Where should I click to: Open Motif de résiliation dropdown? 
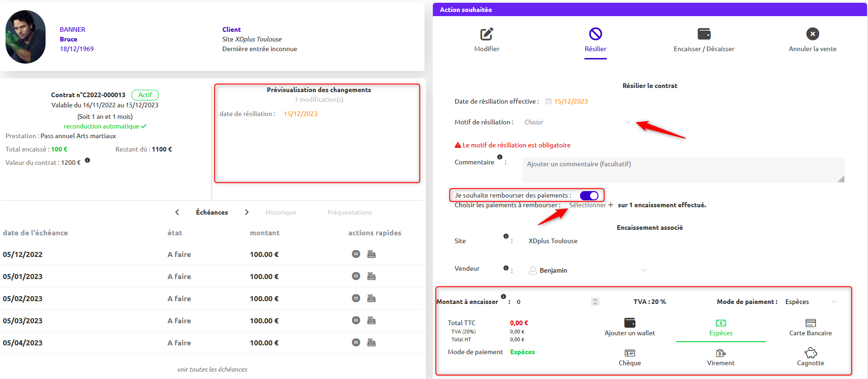coord(577,122)
